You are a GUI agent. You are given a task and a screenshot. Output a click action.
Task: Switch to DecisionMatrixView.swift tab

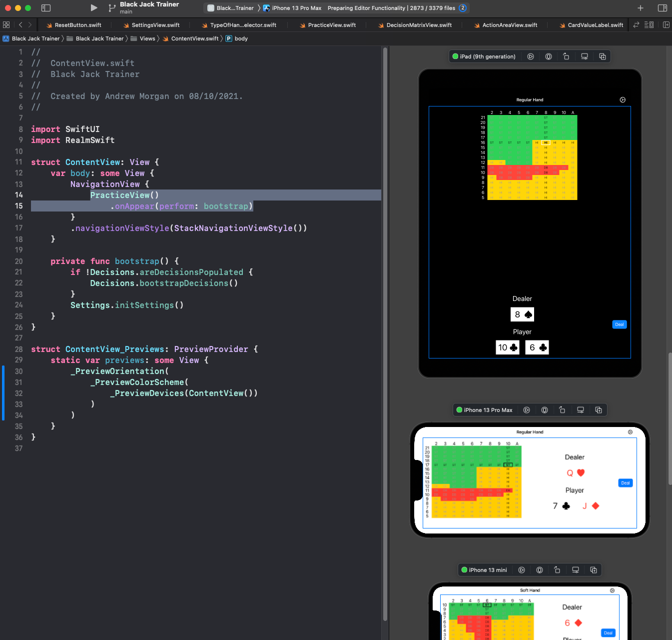(415, 25)
